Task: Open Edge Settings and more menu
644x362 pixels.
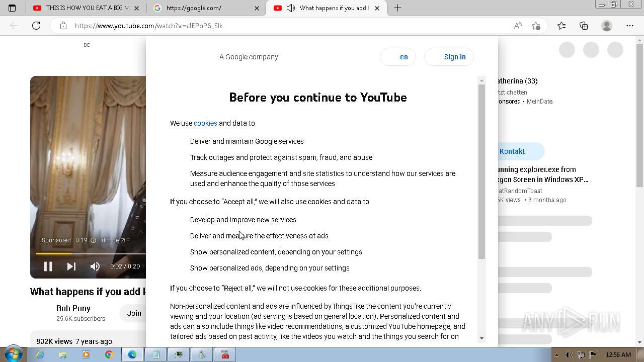Action: [630, 26]
